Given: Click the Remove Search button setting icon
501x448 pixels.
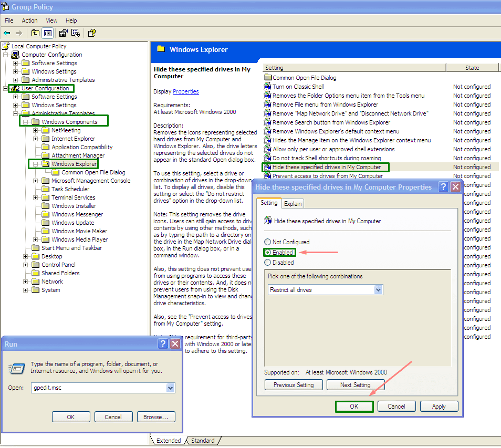Looking at the screenshot, I should (267, 122).
